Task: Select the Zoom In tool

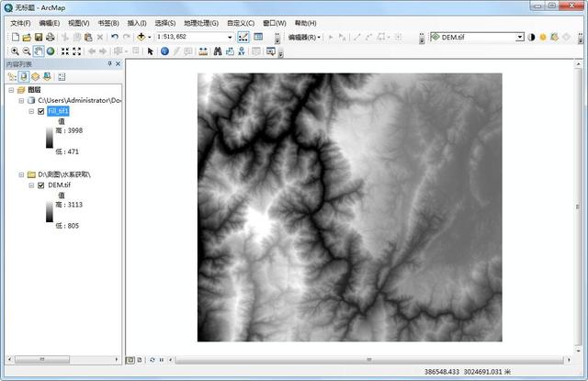Action: coord(14,51)
